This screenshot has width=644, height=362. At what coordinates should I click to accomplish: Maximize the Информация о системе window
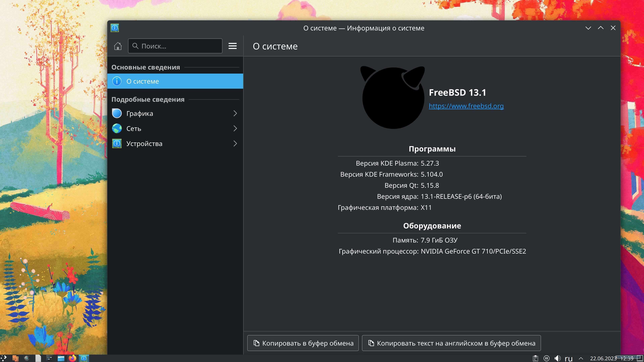coord(601,28)
